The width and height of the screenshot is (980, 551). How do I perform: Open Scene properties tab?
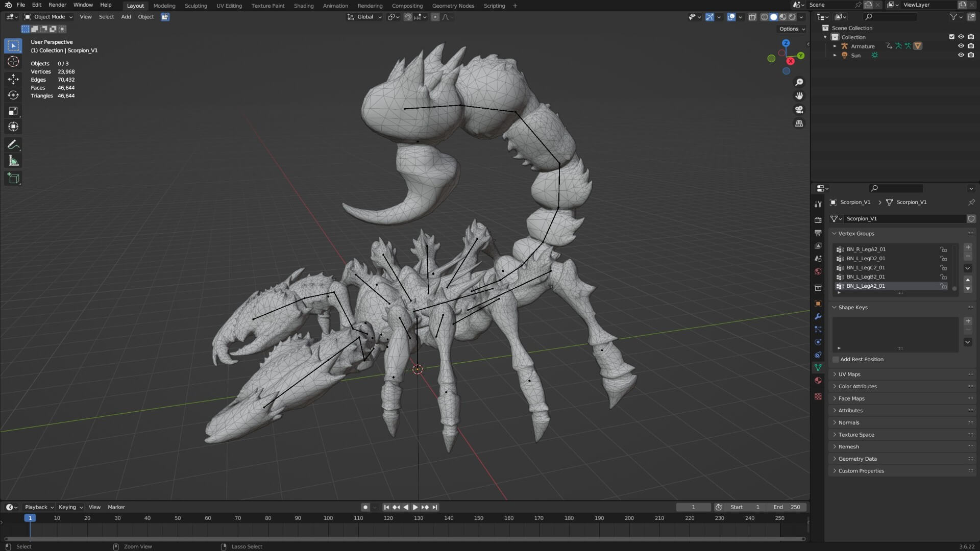click(818, 259)
